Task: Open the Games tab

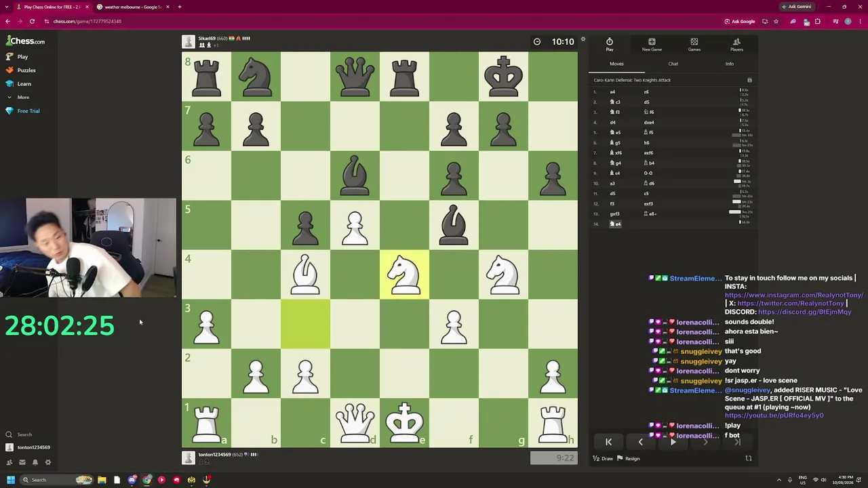Action: tap(694, 45)
